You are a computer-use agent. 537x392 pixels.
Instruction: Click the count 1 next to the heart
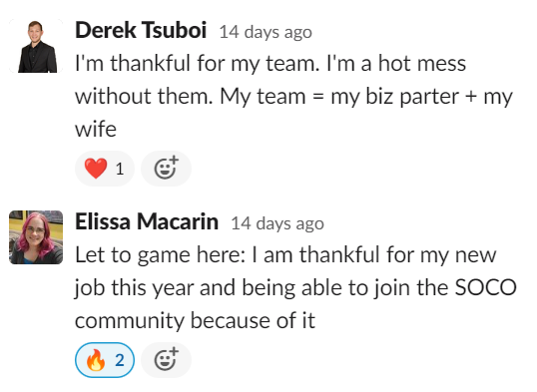point(120,169)
